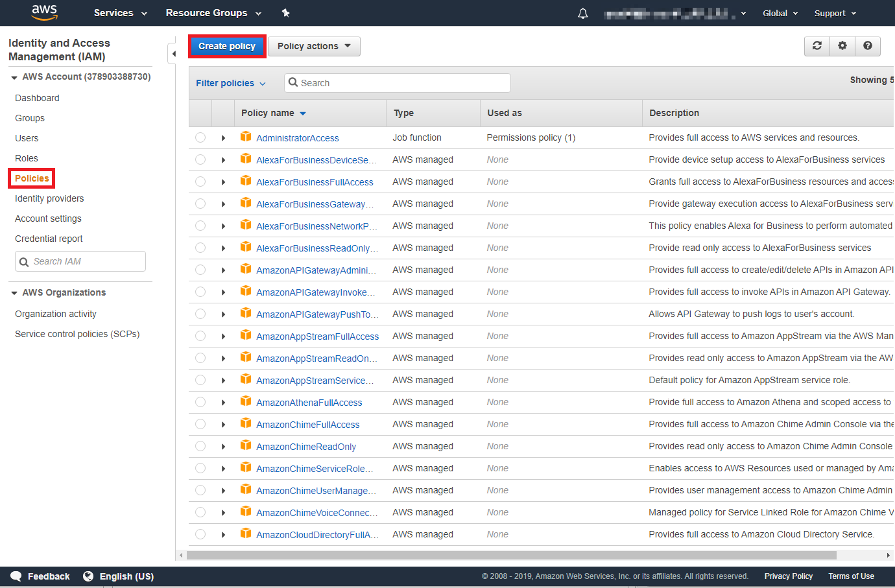
Task: Open Organization activity link
Action: (x=56, y=314)
